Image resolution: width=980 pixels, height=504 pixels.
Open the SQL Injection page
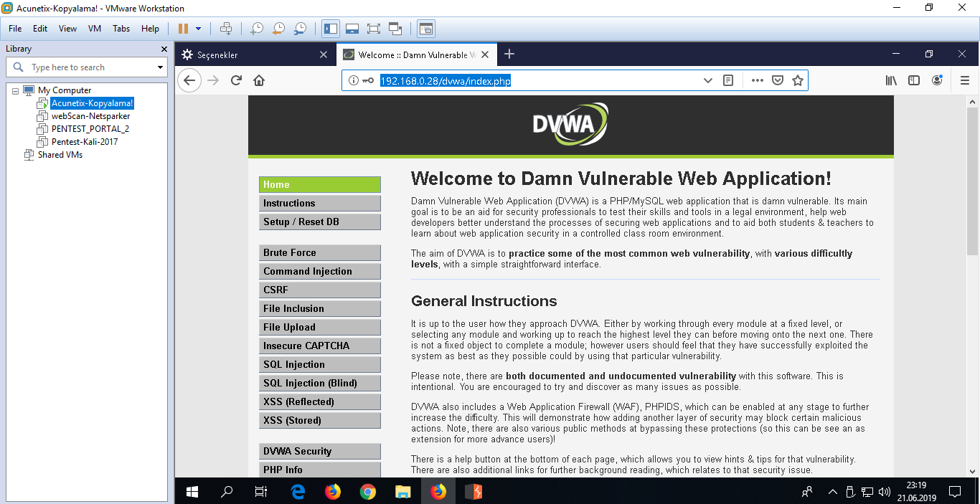[x=319, y=364]
